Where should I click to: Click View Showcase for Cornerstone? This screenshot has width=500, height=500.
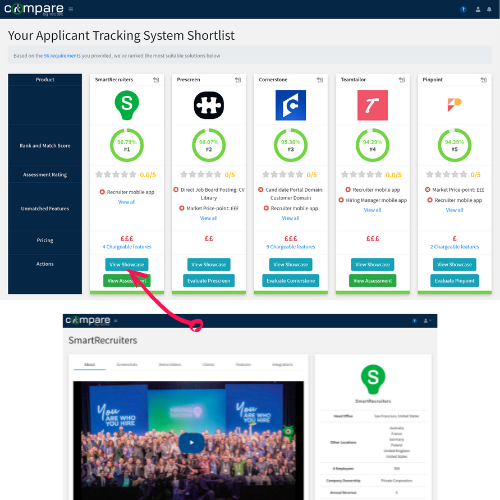(x=291, y=264)
